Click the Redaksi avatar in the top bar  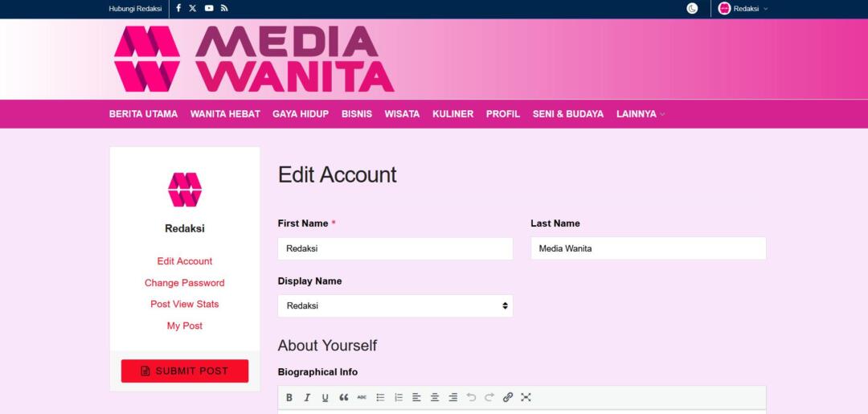tap(724, 8)
